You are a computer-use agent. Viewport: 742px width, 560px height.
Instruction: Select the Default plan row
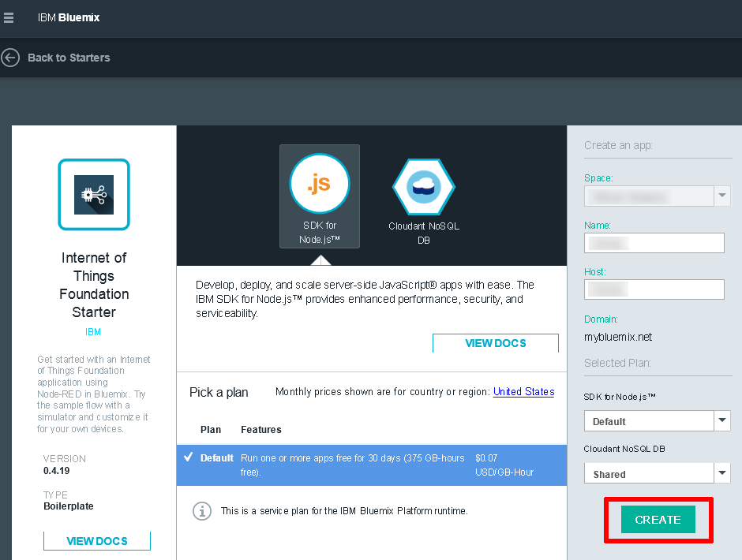point(372,465)
